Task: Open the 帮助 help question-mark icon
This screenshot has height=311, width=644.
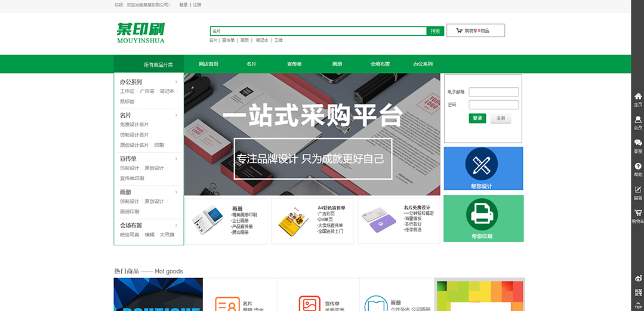Action: [x=637, y=166]
